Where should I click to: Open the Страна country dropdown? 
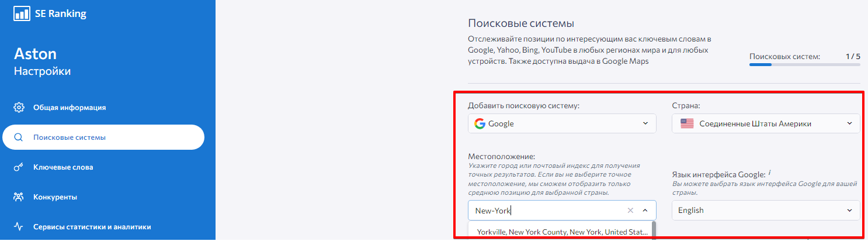[x=766, y=123]
